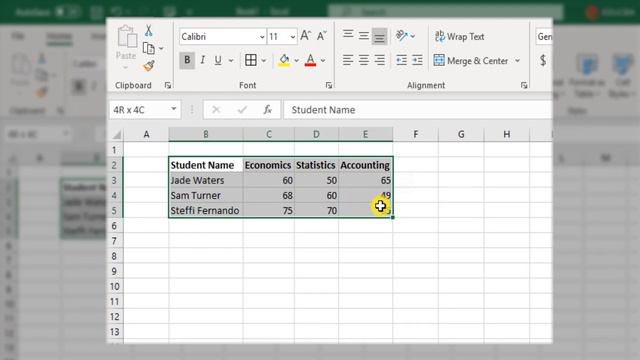
Task: Select row 10 header
Action: [x=115, y=286]
